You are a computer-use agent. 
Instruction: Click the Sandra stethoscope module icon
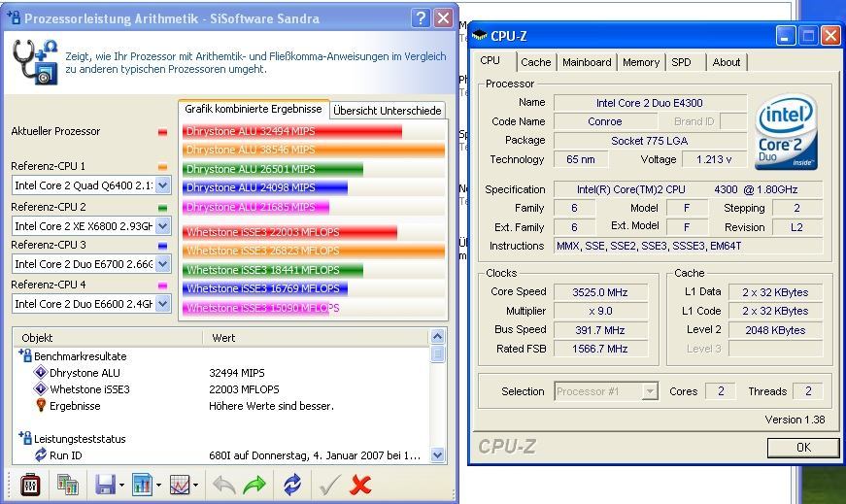click(x=35, y=62)
